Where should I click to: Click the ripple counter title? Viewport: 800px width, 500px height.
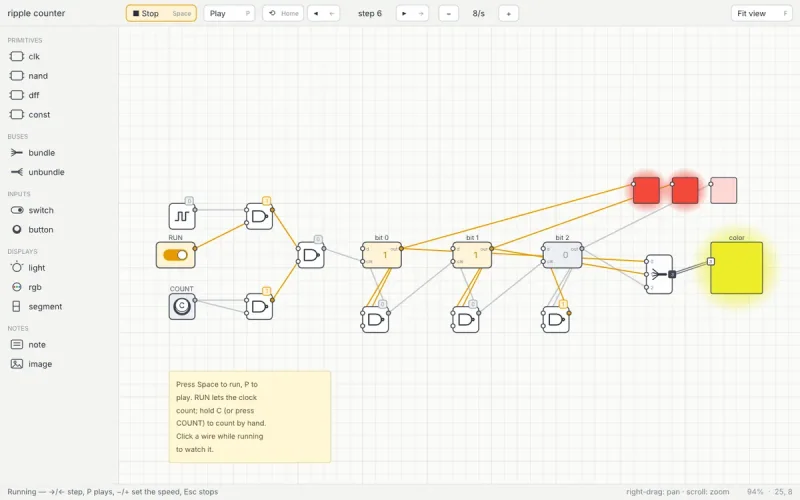click(x=36, y=13)
